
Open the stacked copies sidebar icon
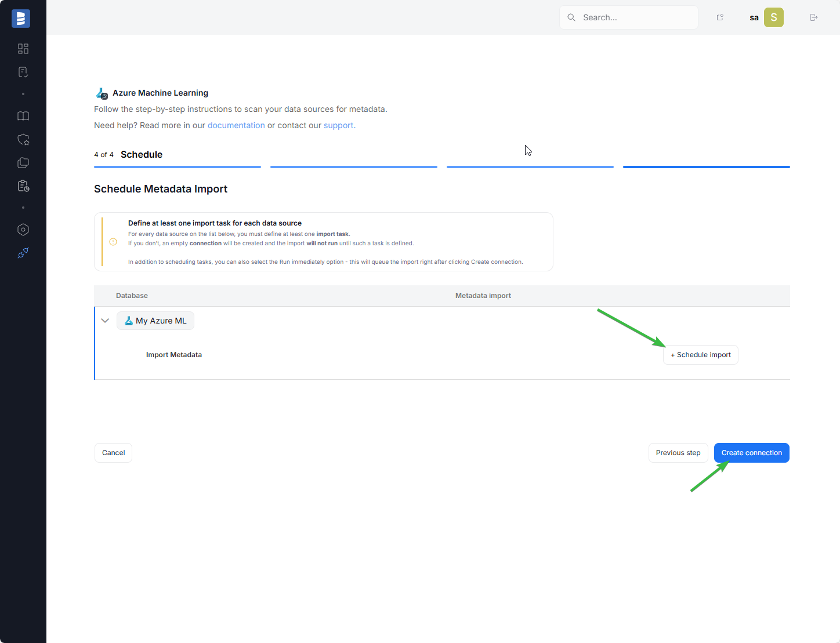[x=23, y=163]
